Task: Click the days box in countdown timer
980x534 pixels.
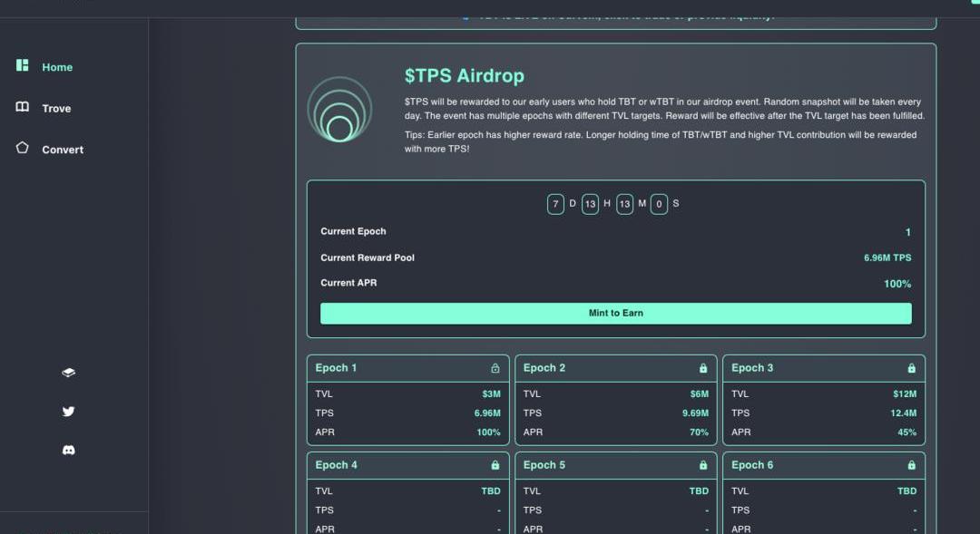Action: 555,204
